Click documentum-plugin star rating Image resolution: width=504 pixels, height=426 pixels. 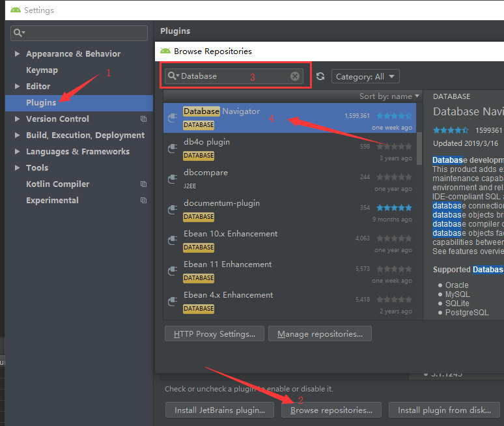(394, 208)
